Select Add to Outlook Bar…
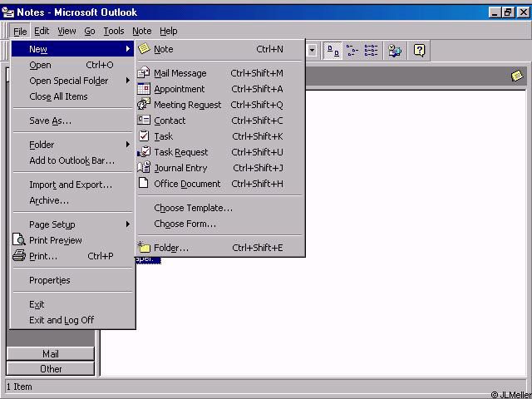532x399 pixels. pos(72,160)
